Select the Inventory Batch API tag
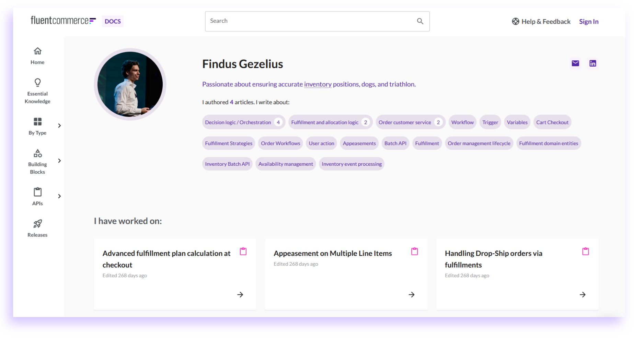Viewport: 644px width, 338px height. 227,164
